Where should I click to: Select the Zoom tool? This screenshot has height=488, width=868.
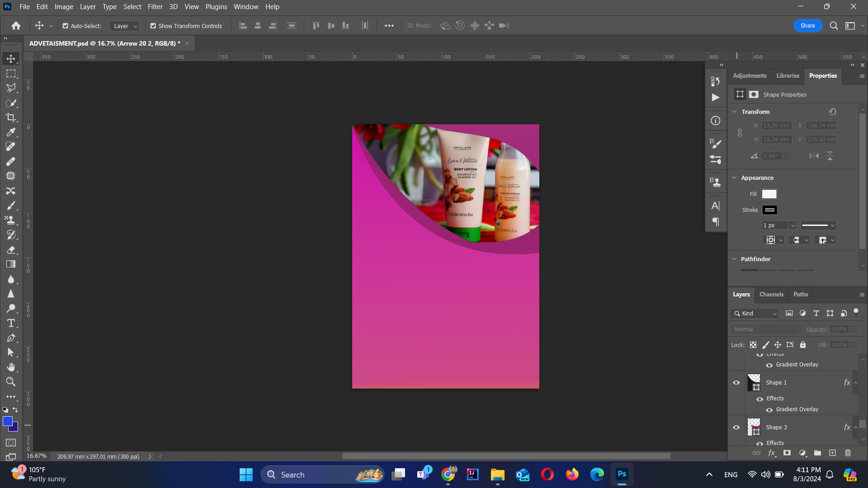tap(11, 382)
